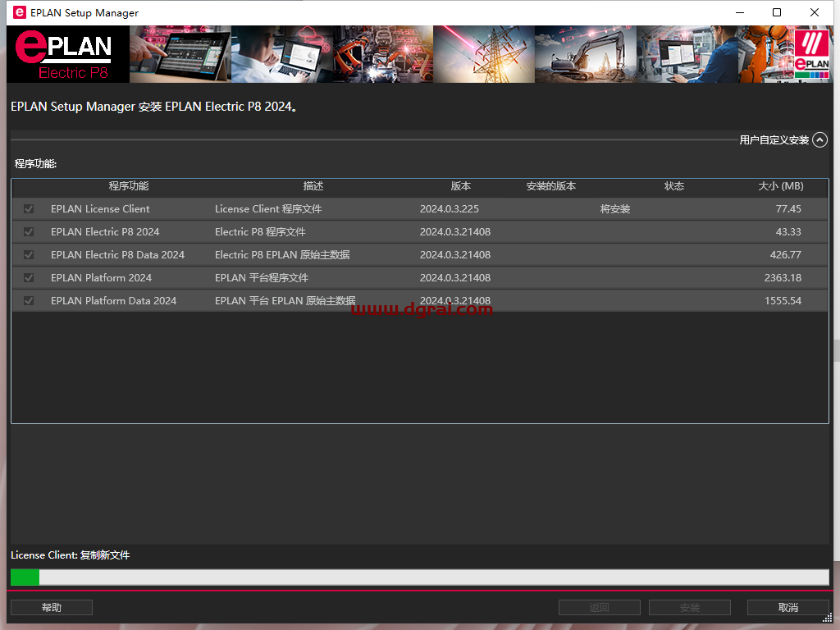Screen dimensions: 840x630
Task: Click the 状态 column header
Action: point(674,186)
